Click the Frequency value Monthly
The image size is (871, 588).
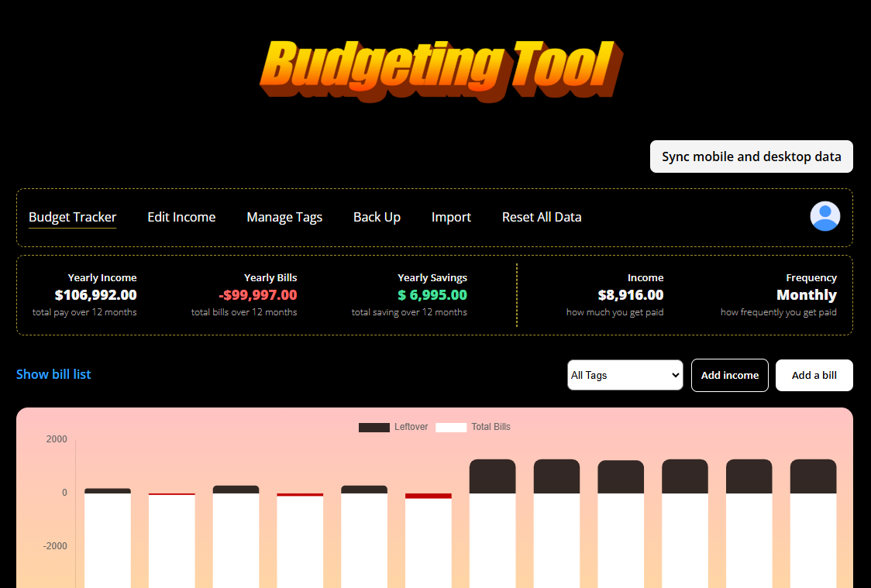(807, 295)
